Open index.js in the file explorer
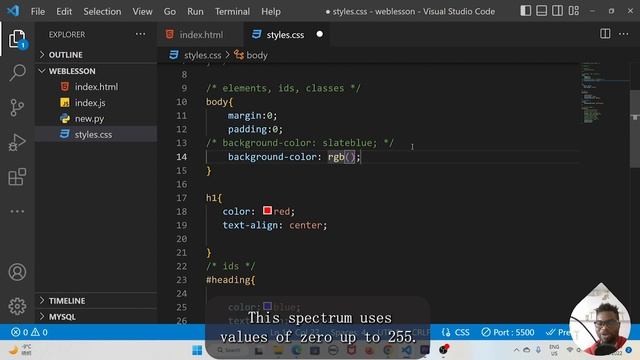 tap(96, 102)
